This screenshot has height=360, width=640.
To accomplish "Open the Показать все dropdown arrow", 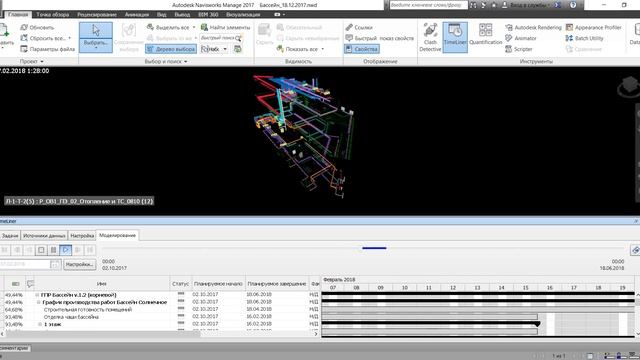I will click(x=322, y=49).
